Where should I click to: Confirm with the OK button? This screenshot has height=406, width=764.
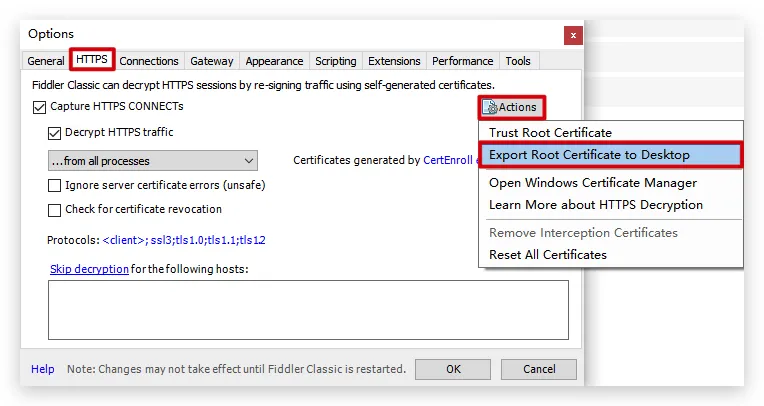(x=453, y=369)
